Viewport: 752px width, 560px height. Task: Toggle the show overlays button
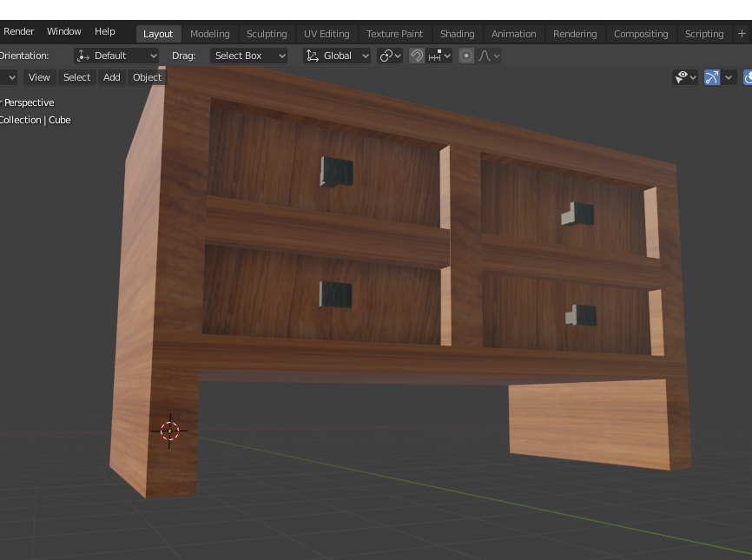click(748, 77)
